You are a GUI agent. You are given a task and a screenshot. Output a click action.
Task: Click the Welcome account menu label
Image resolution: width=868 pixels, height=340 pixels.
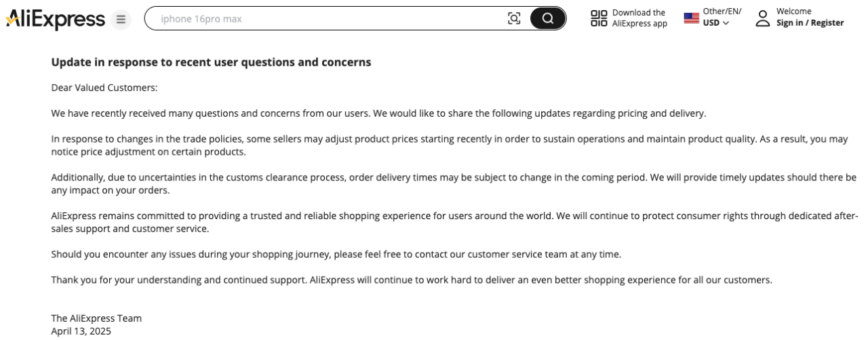[793, 12]
